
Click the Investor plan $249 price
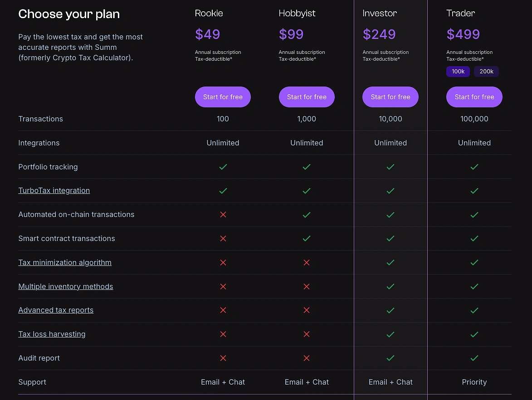(379, 34)
